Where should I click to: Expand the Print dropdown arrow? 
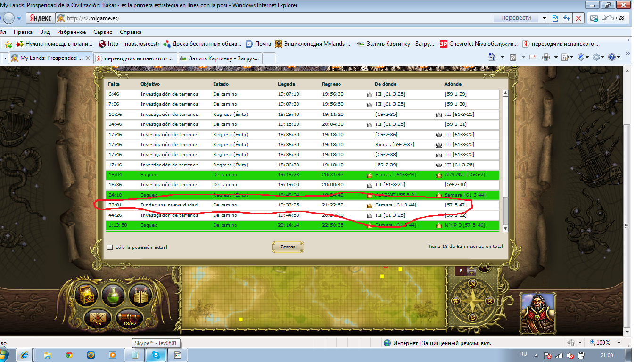pyautogui.click(x=555, y=57)
